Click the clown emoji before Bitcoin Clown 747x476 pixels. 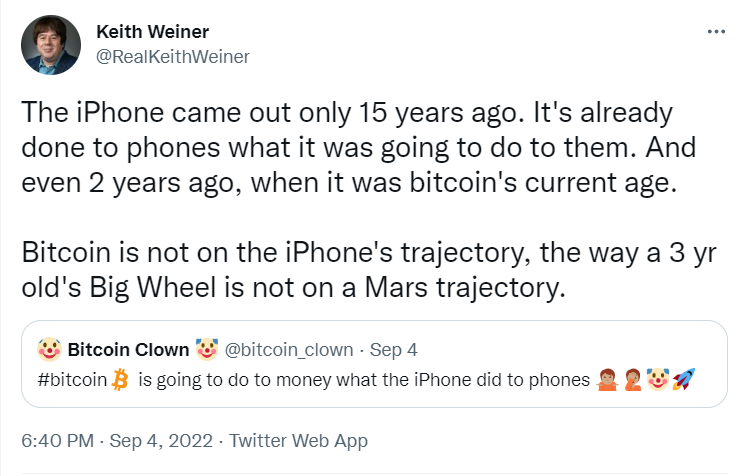(49, 349)
